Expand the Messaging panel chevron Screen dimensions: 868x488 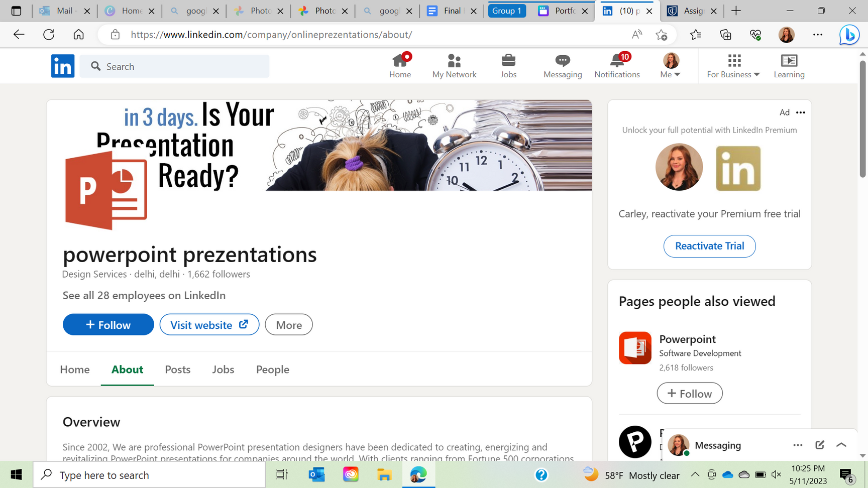(x=841, y=445)
